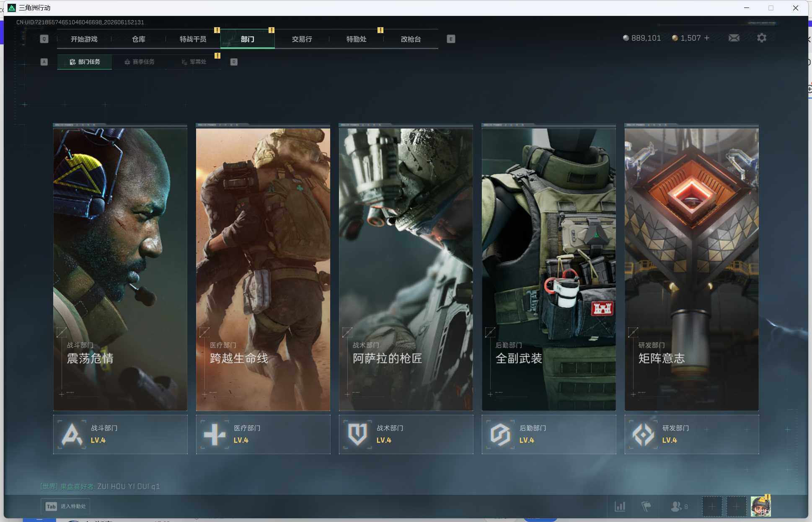The image size is (812, 522).
Task: Open the flag icon in bottom bar
Action: tap(646, 507)
